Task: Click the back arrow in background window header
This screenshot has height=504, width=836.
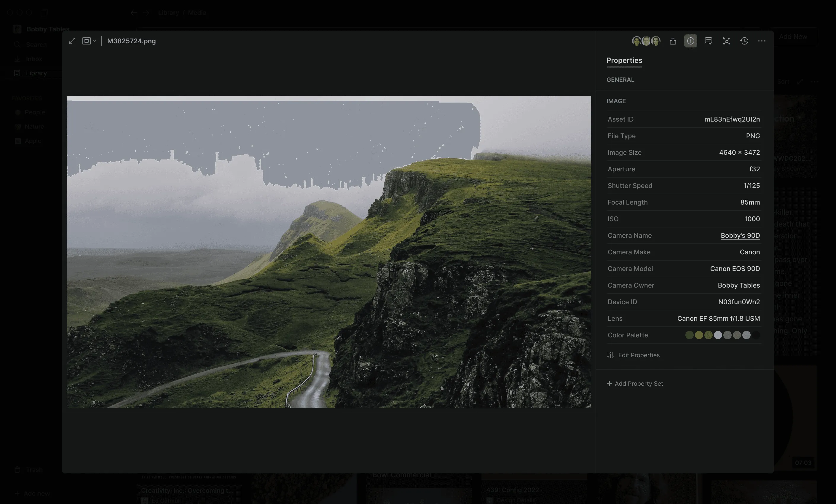Action: coord(133,13)
